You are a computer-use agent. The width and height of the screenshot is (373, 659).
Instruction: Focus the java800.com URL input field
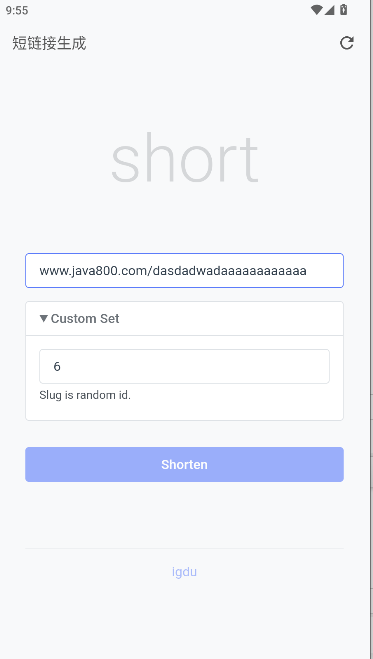(x=184, y=270)
